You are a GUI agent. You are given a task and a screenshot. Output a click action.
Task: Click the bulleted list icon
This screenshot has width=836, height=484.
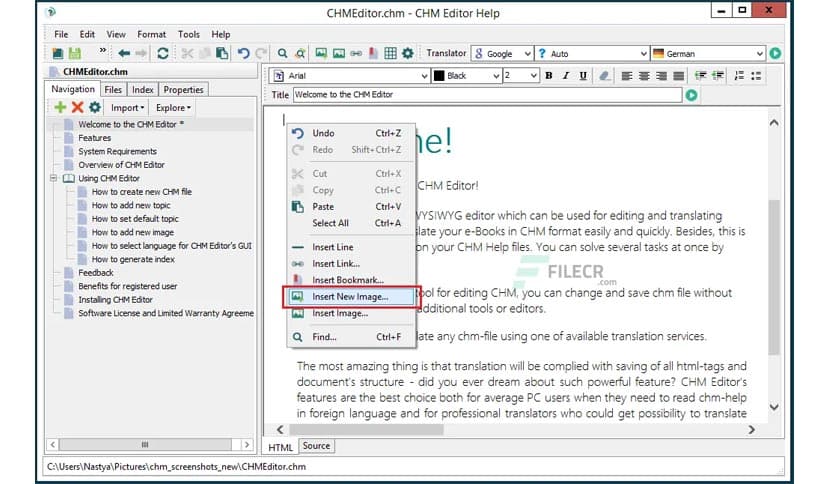point(756,76)
